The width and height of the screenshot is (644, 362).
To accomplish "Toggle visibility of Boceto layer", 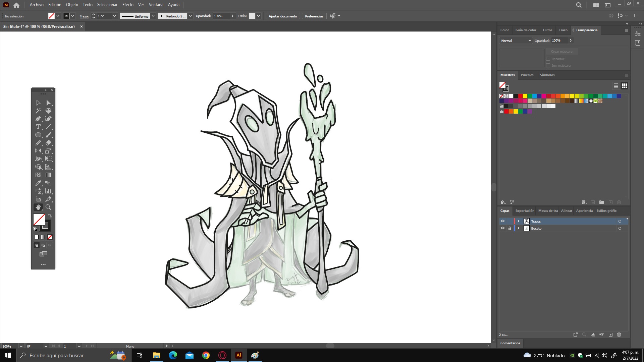I will point(502,228).
